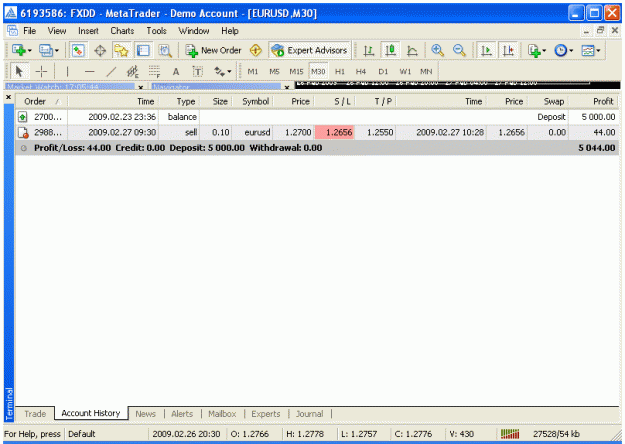Open the Arrows objects dropdown
This screenshot has width=625, height=444.
click(222, 72)
